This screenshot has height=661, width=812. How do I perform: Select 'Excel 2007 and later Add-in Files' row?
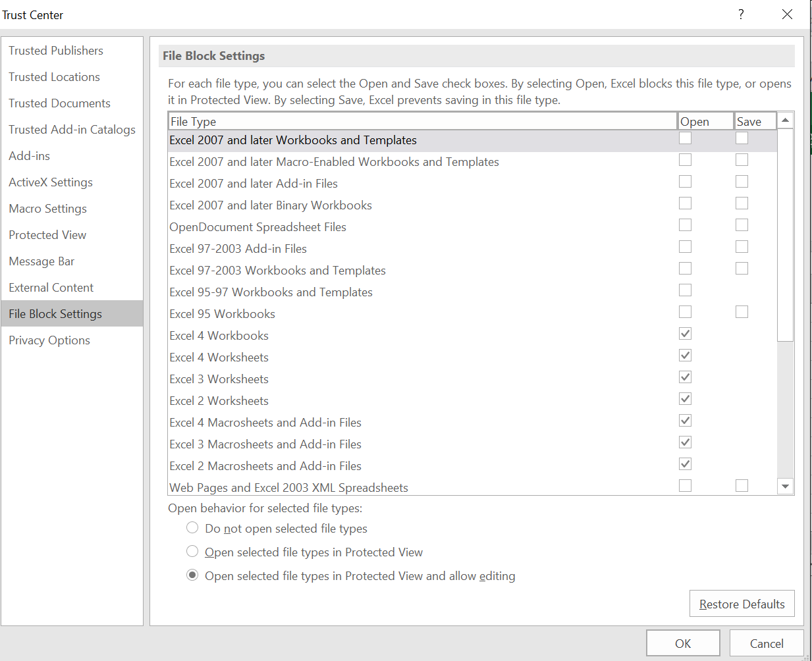[472, 184]
